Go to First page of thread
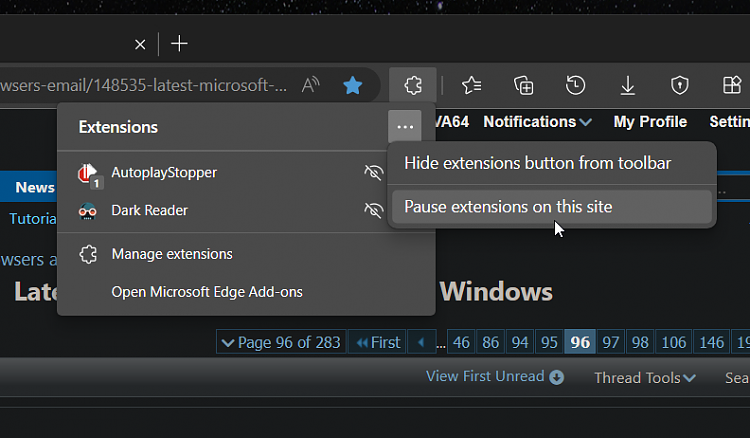Image resolution: width=750 pixels, height=438 pixels. (378, 342)
